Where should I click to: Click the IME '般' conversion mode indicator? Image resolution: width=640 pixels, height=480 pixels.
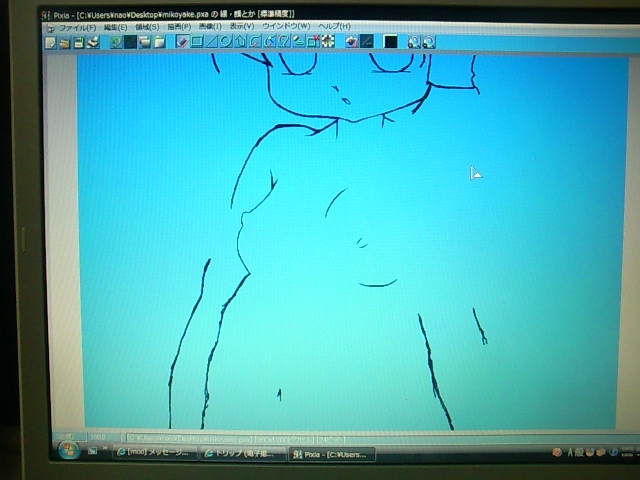pyautogui.click(x=579, y=452)
